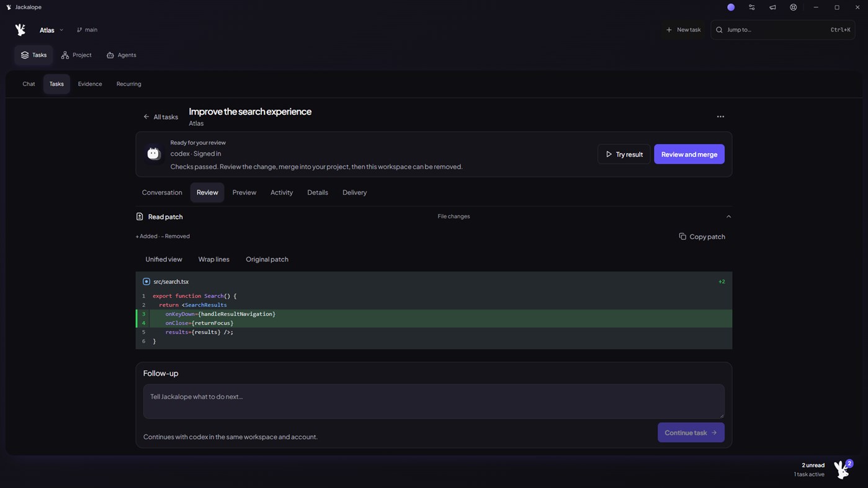
Task: Click the main branch selector
Action: coord(87,30)
